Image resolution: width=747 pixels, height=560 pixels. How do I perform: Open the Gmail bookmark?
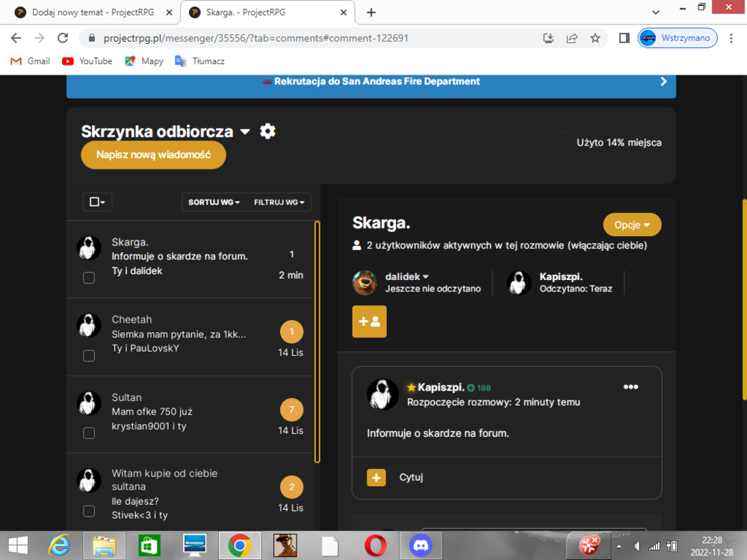[30, 61]
